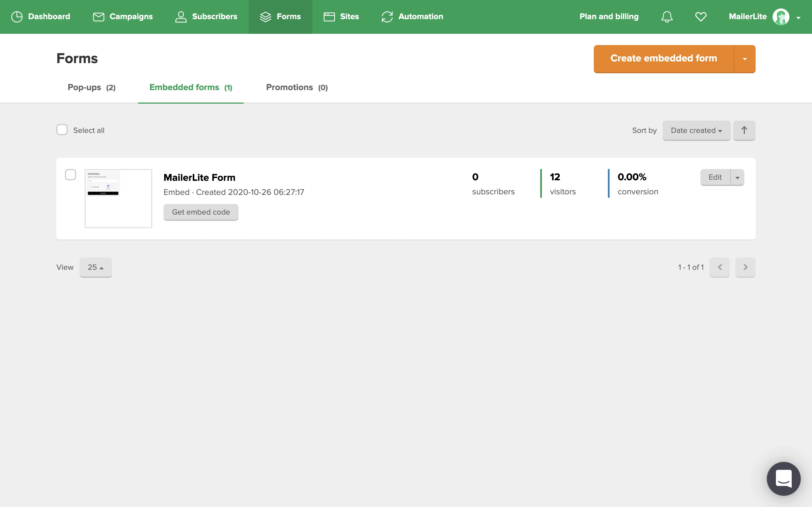Go to previous page arrow
812x507 pixels.
[x=720, y=267]
